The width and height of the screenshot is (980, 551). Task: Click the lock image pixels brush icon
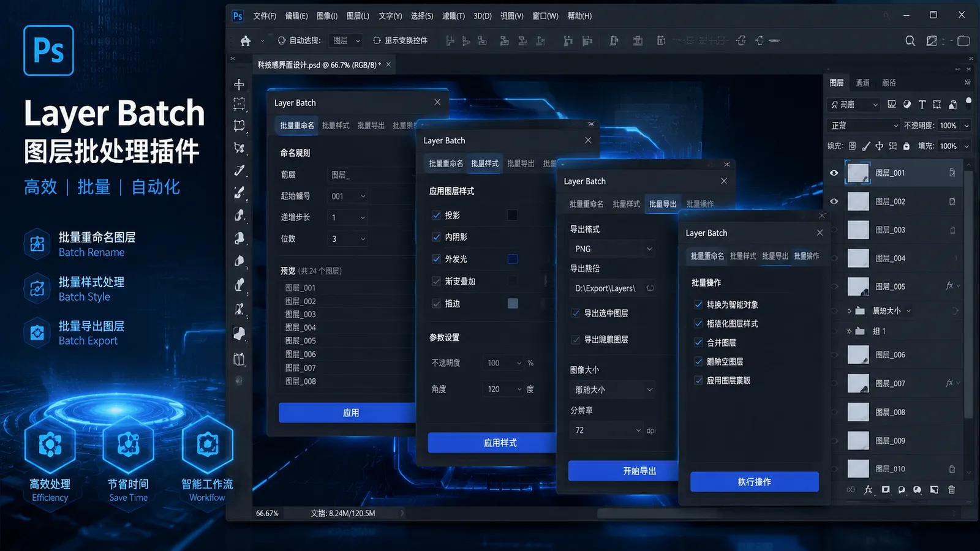pyautogui.click(x=866, y=146)
